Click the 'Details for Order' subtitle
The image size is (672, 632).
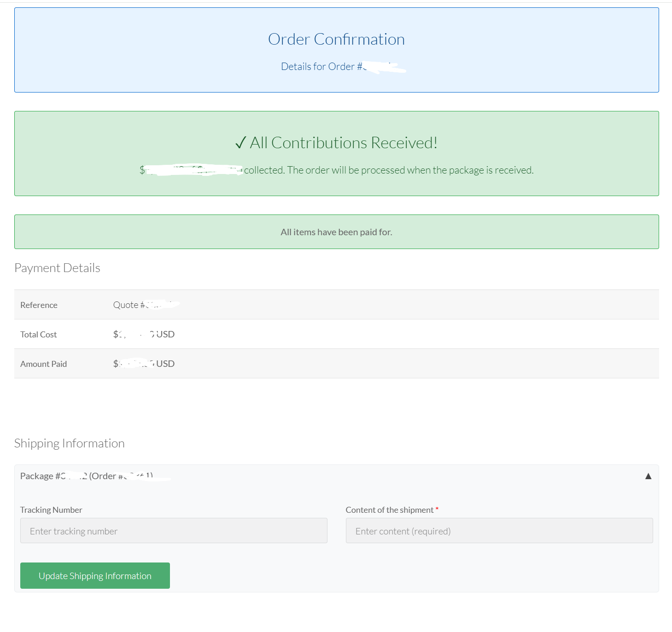(x=336, y=66)
